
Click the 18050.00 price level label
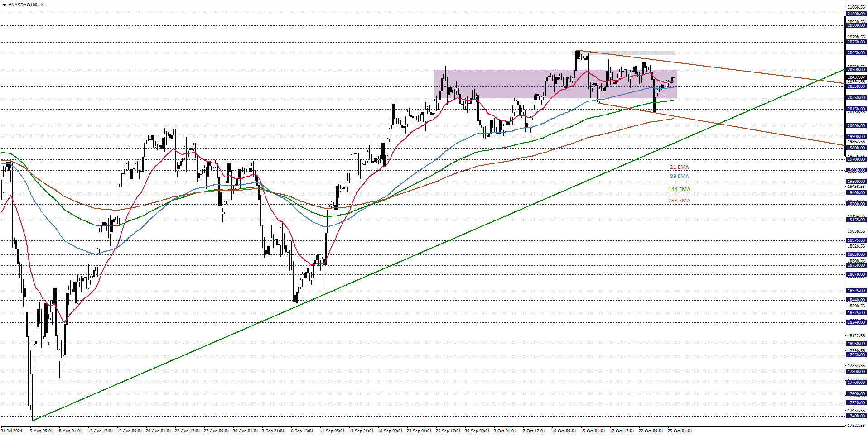(856, 344)
